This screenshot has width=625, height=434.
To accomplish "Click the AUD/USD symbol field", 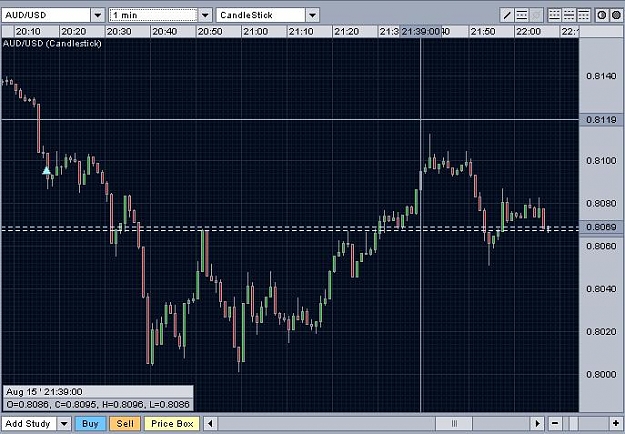I will pos(46,16).
